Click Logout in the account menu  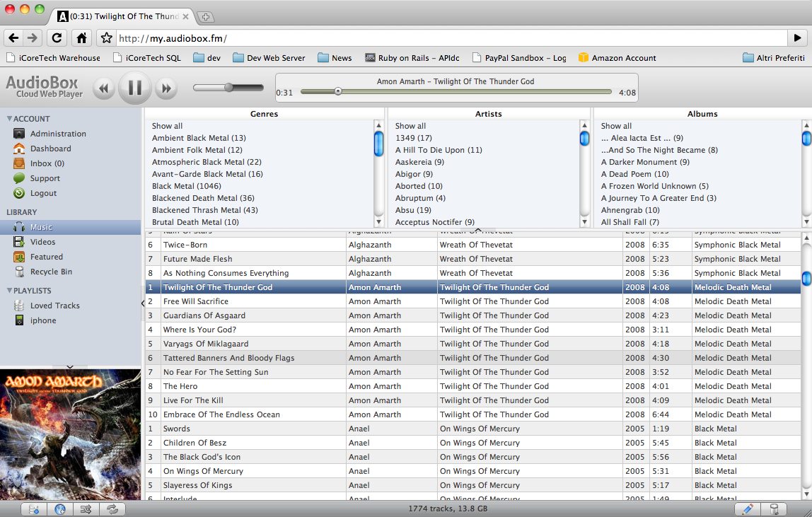pyautogui.click(x=43, y=193)
